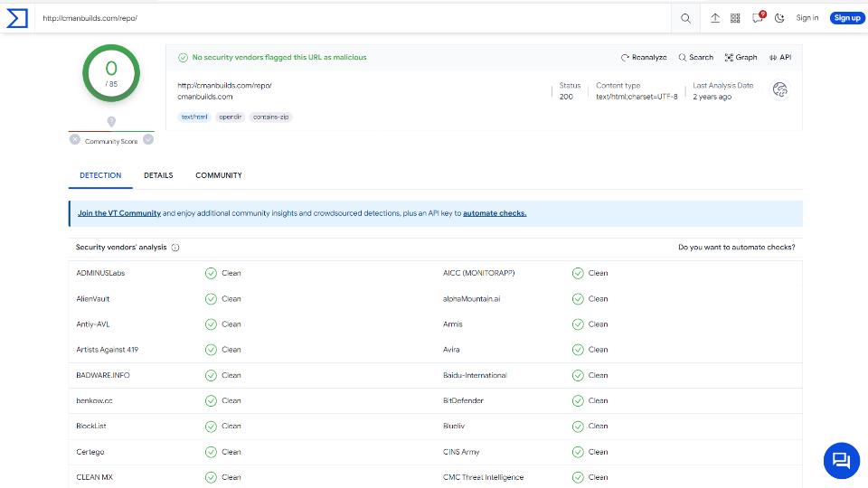Click the Armis clean check icon
This screenshot has height=488, width=868.
578,324
